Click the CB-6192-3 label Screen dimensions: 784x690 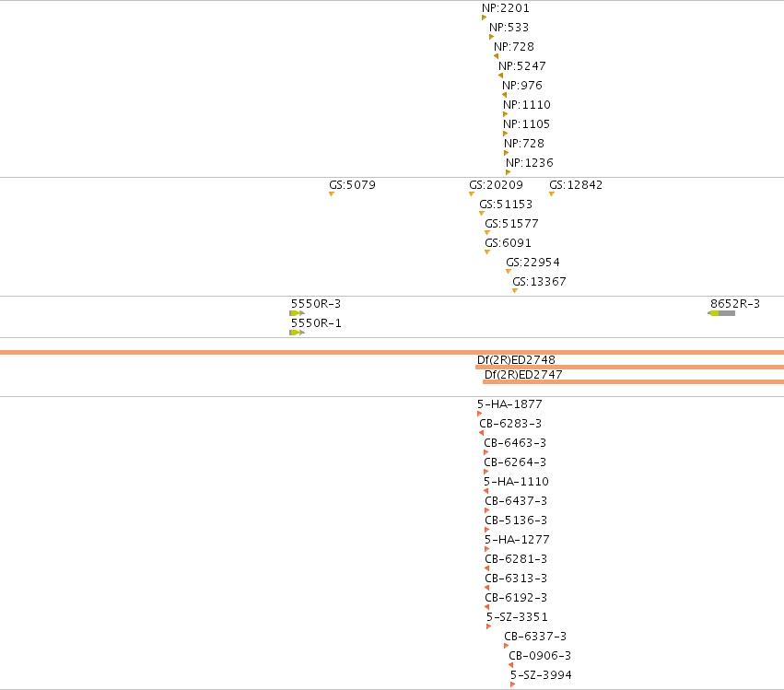coord(516,598)
